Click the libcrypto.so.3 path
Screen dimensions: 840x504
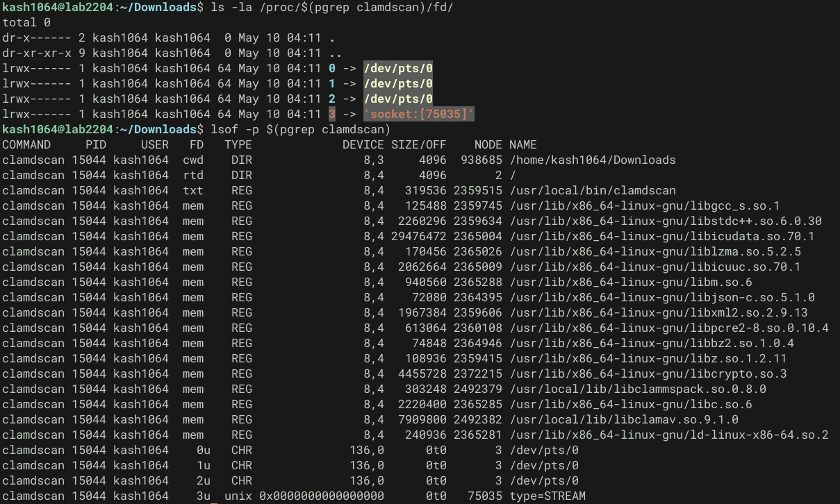[x=648, y=373]
